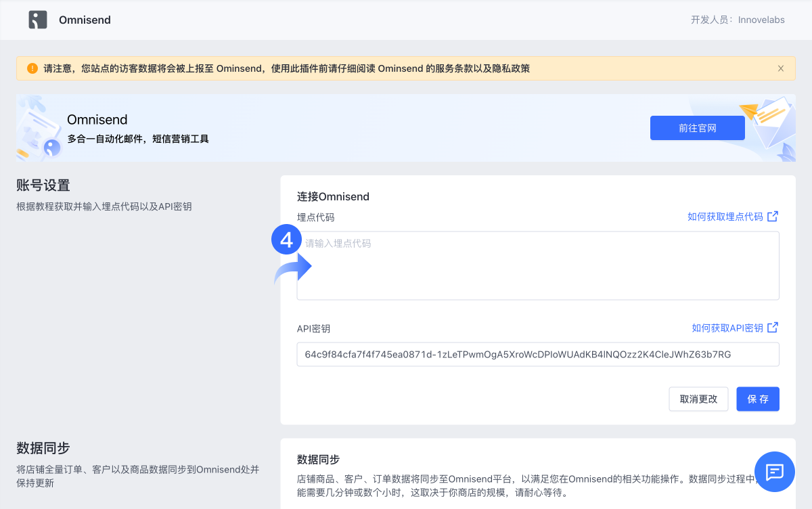Click into the API密钥 input field
This screenshot has height=509, width=812.
tap(538, 354)
